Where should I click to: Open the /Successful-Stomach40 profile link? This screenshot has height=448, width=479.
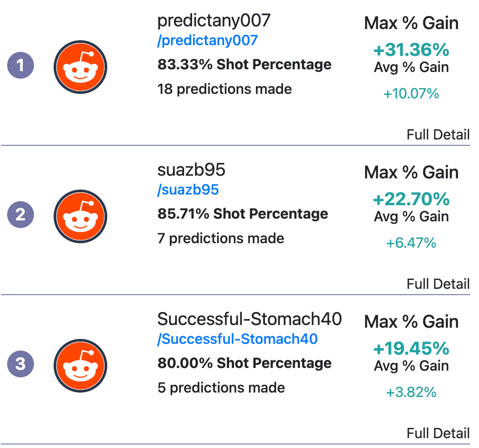click(237, 339)
